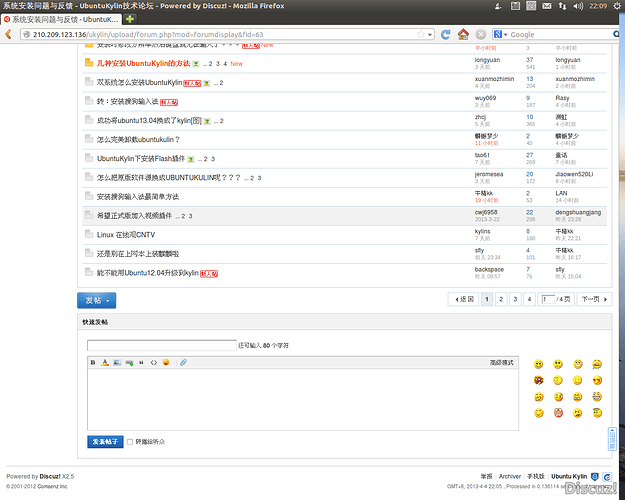Insert the first smiley in top row of sidebar

539,364
